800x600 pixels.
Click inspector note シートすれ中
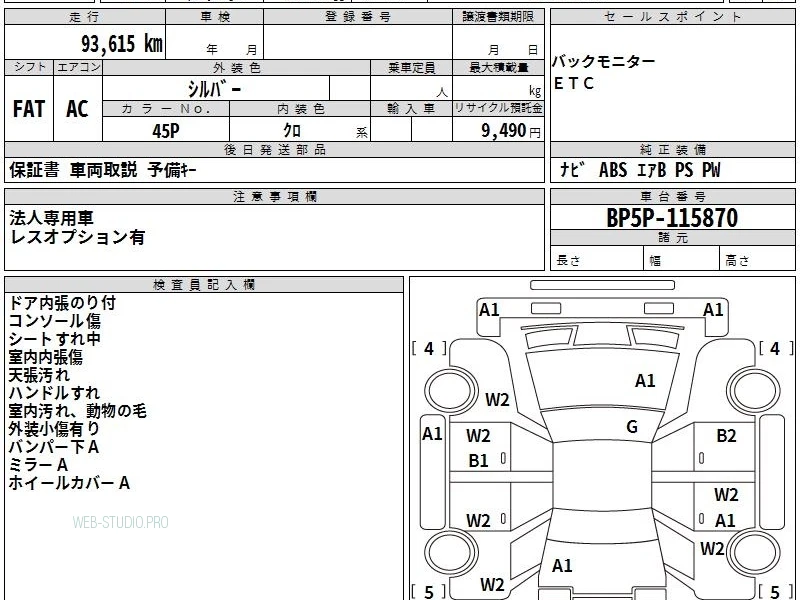point(55,339)
